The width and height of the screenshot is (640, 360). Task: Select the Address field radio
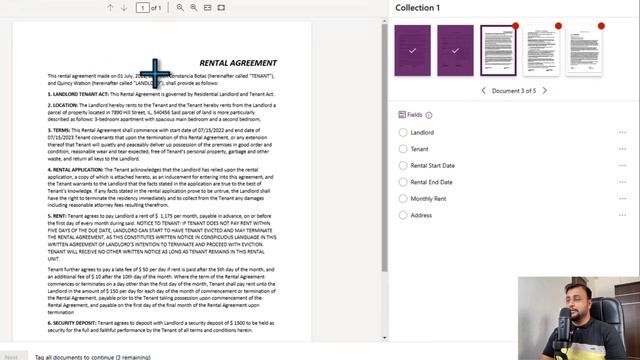(403, 215)
